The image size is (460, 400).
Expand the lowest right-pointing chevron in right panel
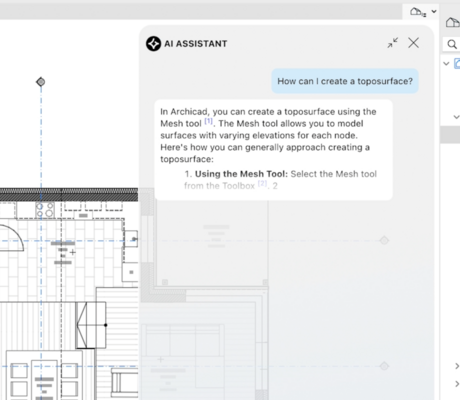tap(457, 384)
